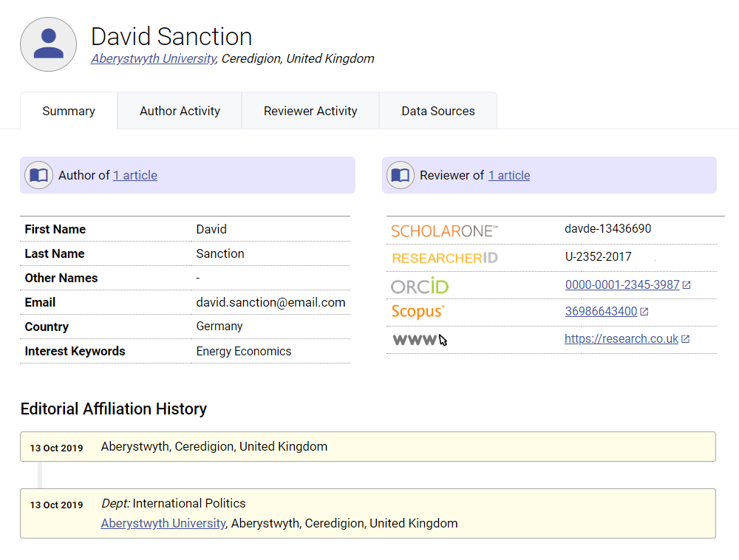The width and height of the screenshot is (739, 560).
Task: Open the reviewed 1 article link
Action: [x=509, y=175]
